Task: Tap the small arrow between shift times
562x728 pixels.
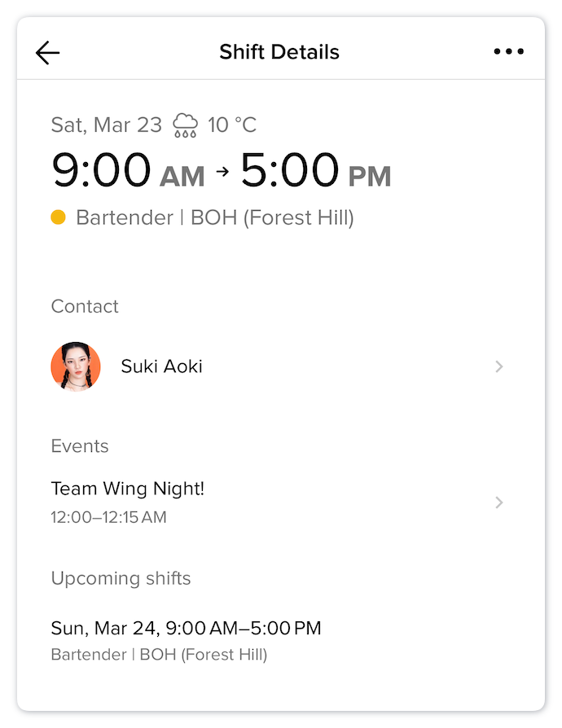Action: 222,172
